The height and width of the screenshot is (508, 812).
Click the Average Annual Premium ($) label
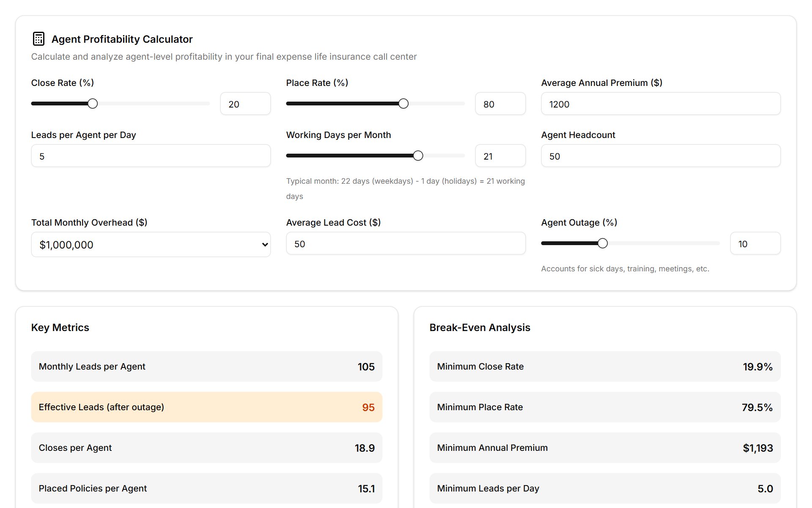click(602, 83)
